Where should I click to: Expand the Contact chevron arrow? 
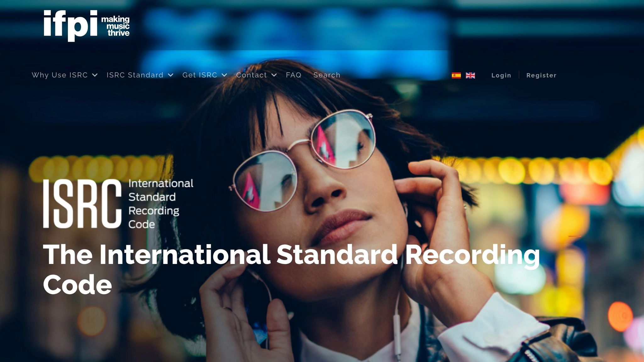tap(274, 75)
